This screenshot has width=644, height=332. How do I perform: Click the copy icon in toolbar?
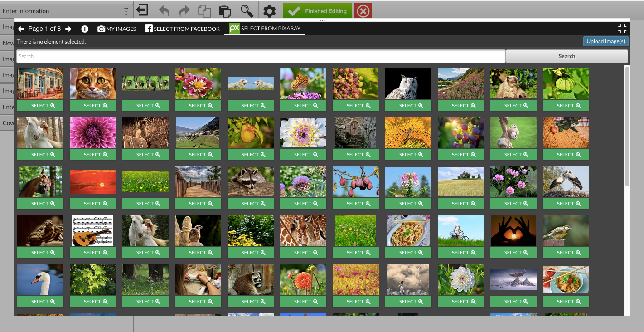click(205, 11)
